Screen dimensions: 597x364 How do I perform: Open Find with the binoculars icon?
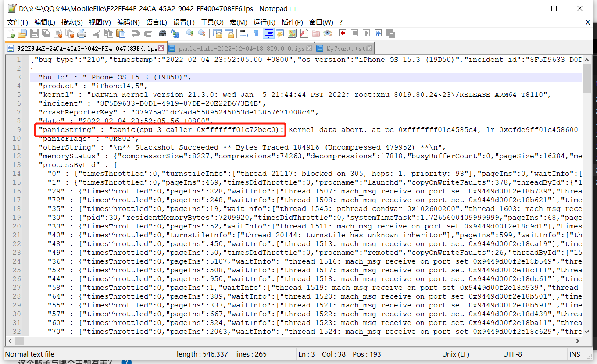click(x=163, y=33)
